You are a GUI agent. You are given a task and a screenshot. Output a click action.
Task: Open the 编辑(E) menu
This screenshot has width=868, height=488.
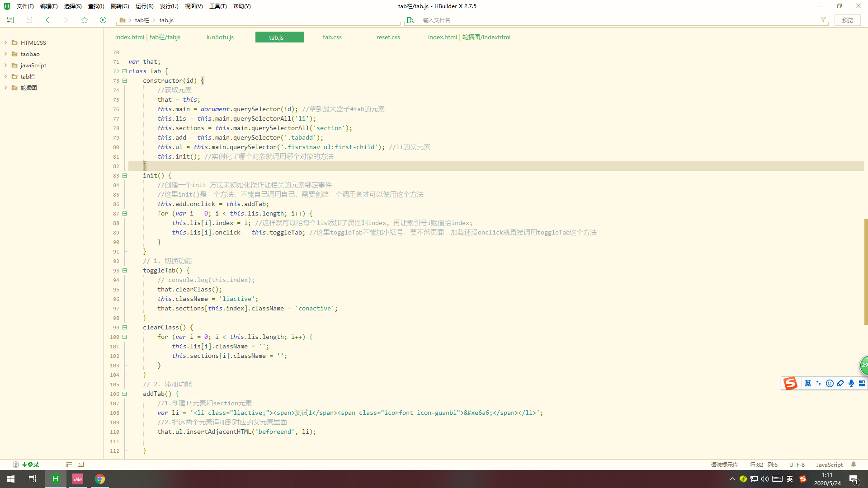coord(49,6)
